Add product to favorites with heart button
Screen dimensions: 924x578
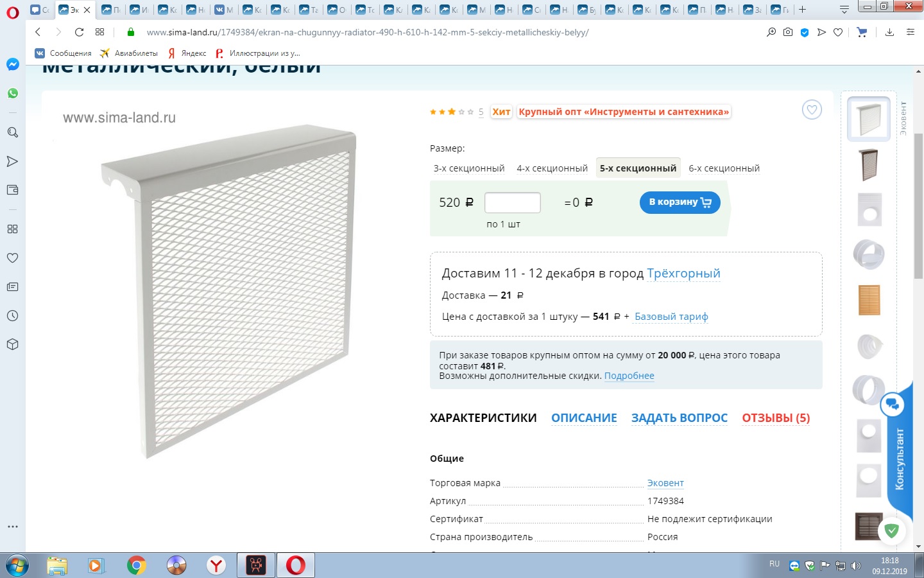point(812,110)
